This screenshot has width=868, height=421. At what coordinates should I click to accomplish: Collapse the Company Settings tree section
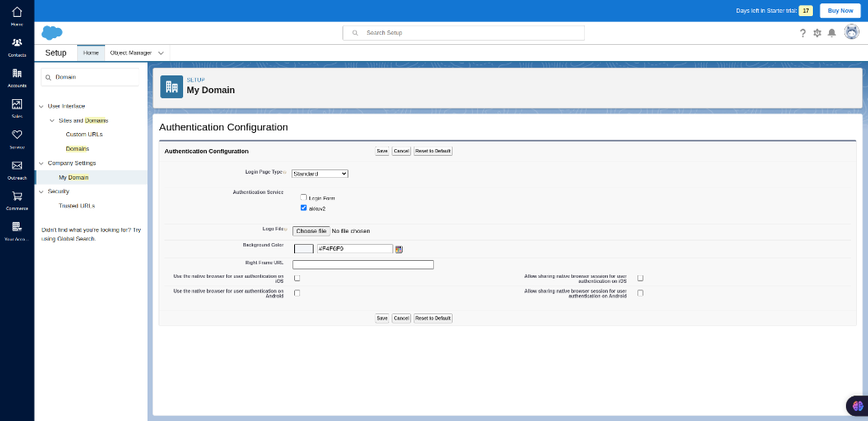[41, 163]
